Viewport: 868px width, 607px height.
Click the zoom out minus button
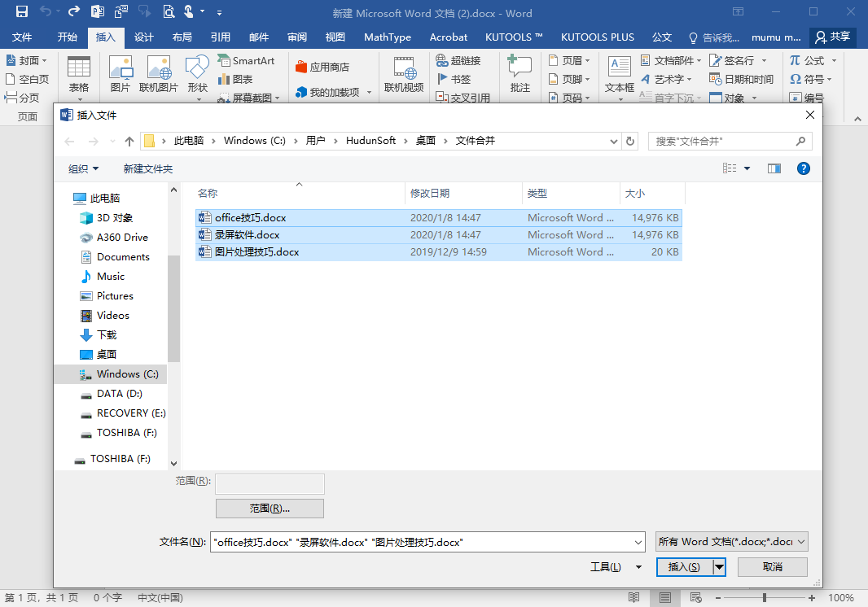pyautogui.click(x=718, y=597)
